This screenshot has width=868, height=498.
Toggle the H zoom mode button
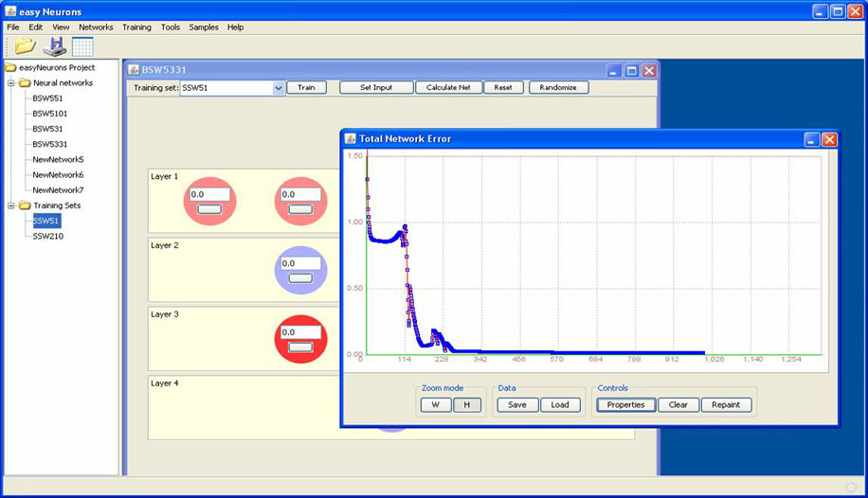click(467, 405)
